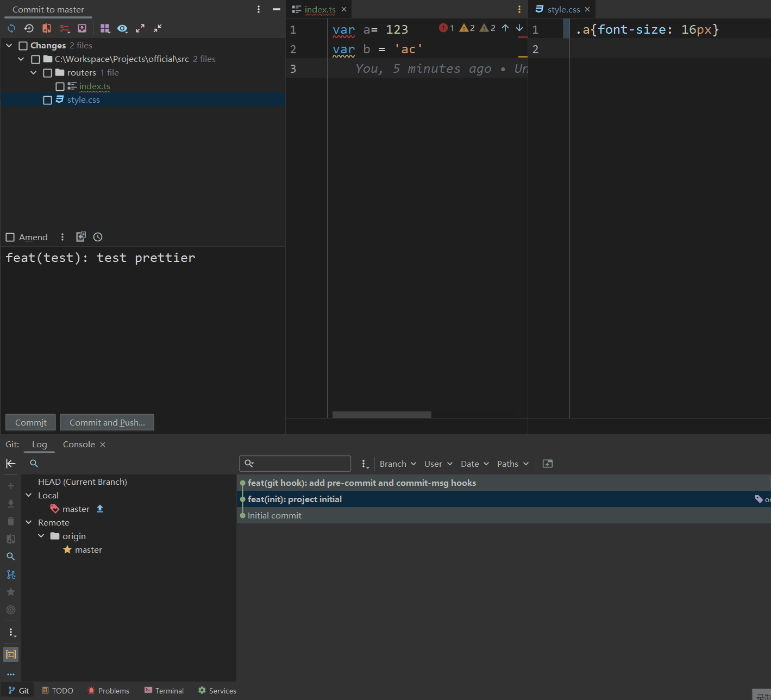Collapse all nodes in changes tree
771x700 pixels.
[158, 28]
